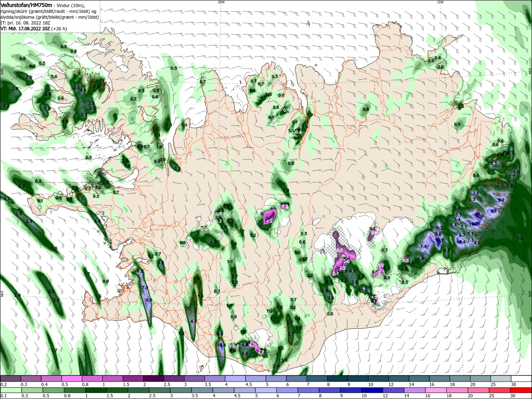The width and height of the screenshot is (532, 399).
Task: Select the 'VT: Mið. 17.08.2022 20Z (+26 h)' valid time line
Action: [x=34, y=29]
